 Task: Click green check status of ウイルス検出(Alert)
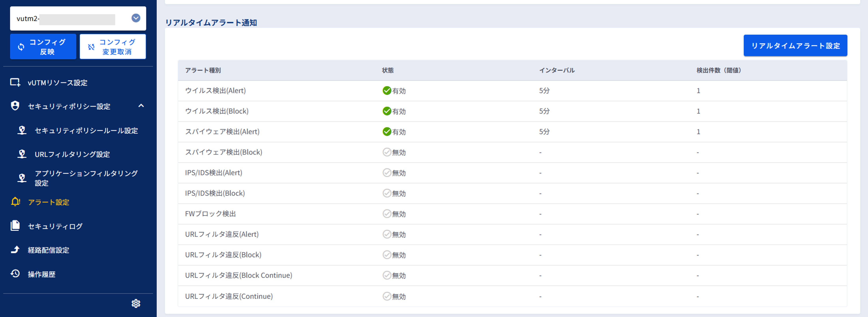click(387, 90)
